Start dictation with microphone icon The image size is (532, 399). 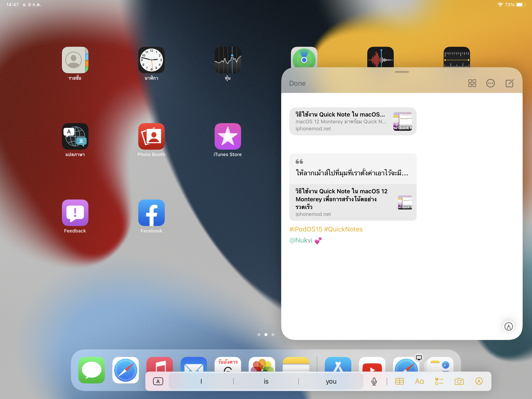(x=374, y=381)
